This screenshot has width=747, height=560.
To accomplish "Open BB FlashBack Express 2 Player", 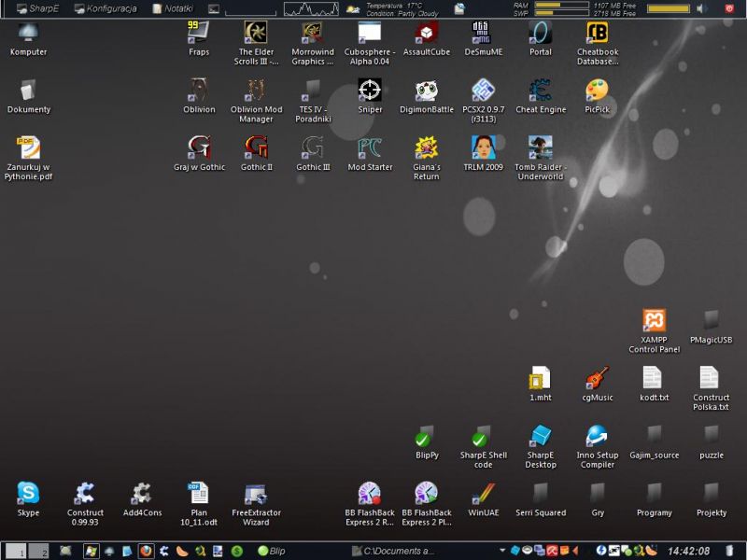I will pyautogui.click(x=427, y=504).
